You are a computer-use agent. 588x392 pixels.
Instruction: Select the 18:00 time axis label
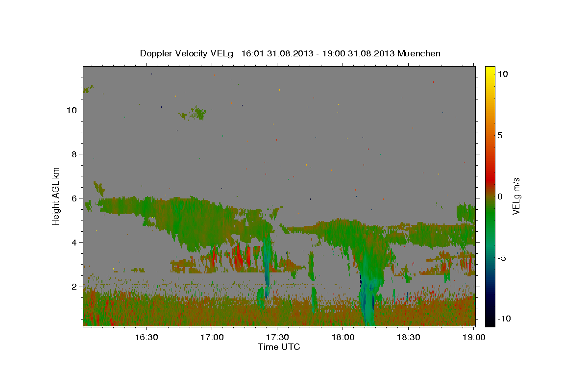(x=343, y=337)
